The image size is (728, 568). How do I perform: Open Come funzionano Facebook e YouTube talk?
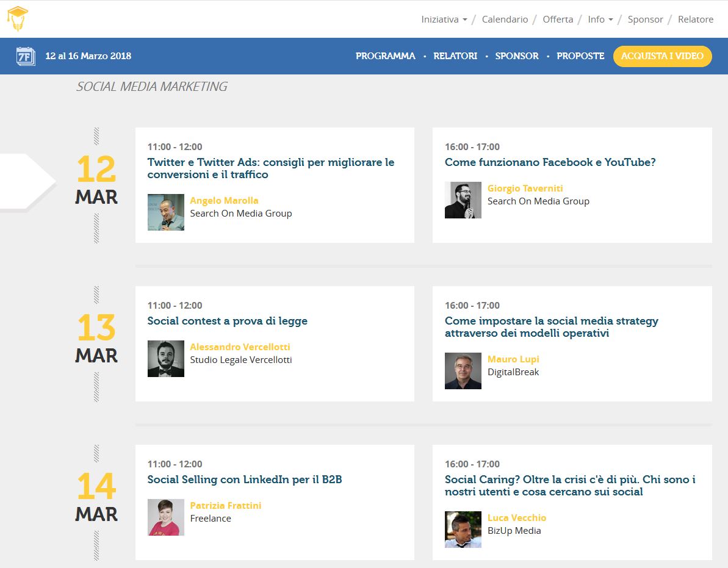[550, 162]
